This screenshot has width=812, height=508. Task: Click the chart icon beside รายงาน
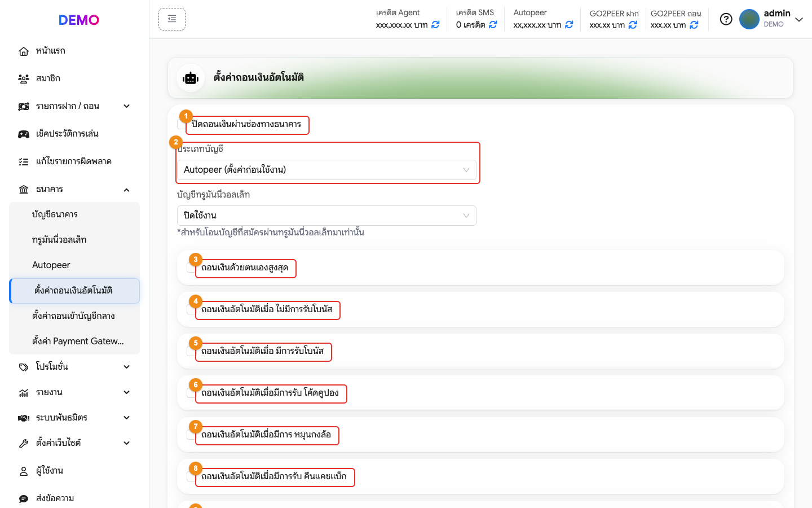24,393
